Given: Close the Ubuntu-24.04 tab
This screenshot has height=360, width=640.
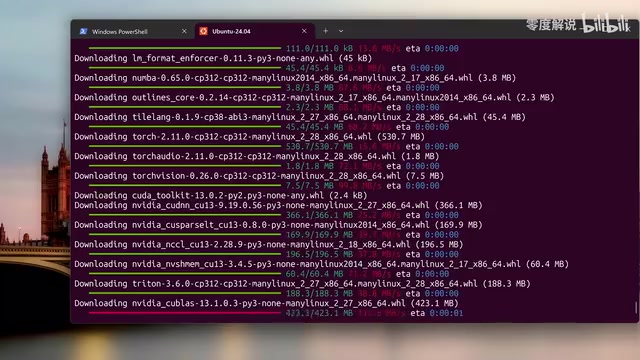Looking at the screenshot, I should tap(304, 31).
